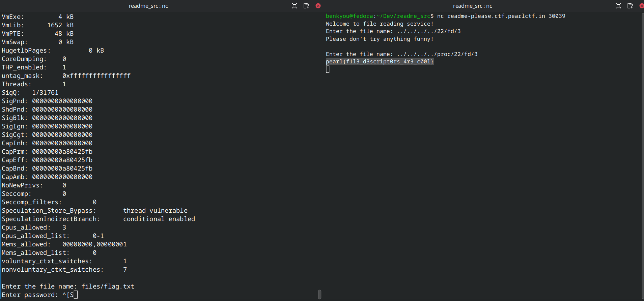Click the HugetlbPages line
This screenshot has height=301, width=644.
(53, 51)
